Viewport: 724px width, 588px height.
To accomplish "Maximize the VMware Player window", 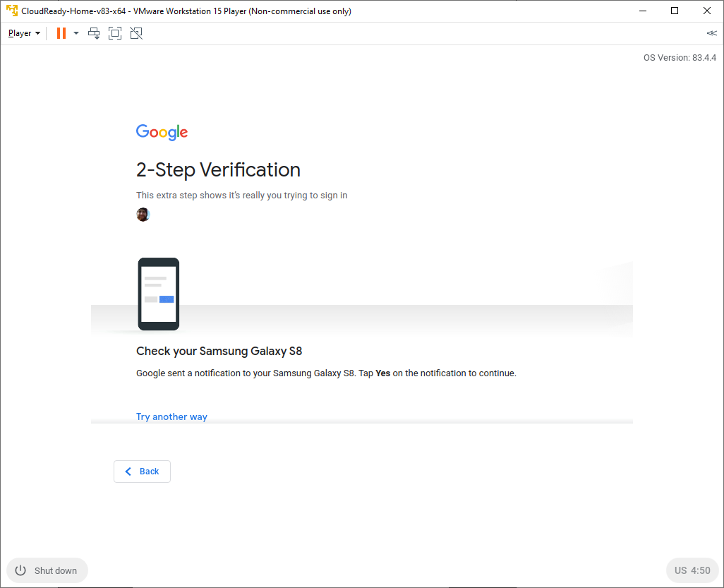I will (x=675, y=11).
